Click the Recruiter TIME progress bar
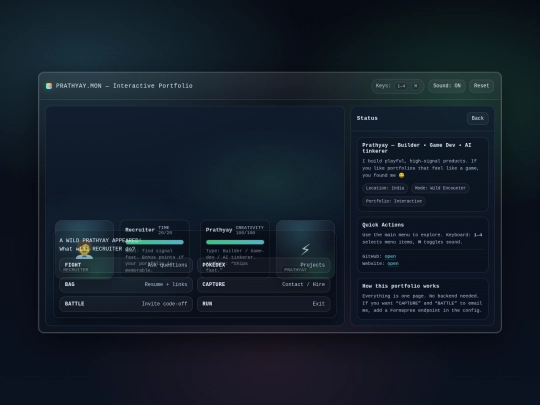 pyautogui.click(x=154, y=242)
